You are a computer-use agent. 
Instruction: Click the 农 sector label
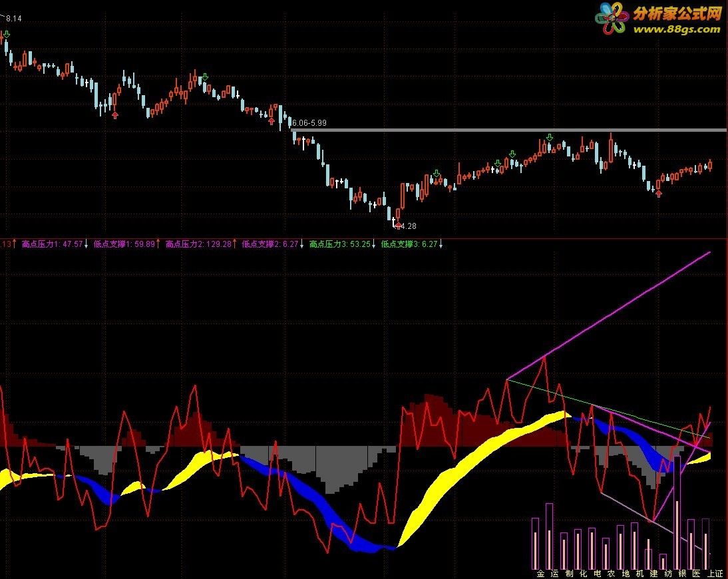[x=612, y=574]
